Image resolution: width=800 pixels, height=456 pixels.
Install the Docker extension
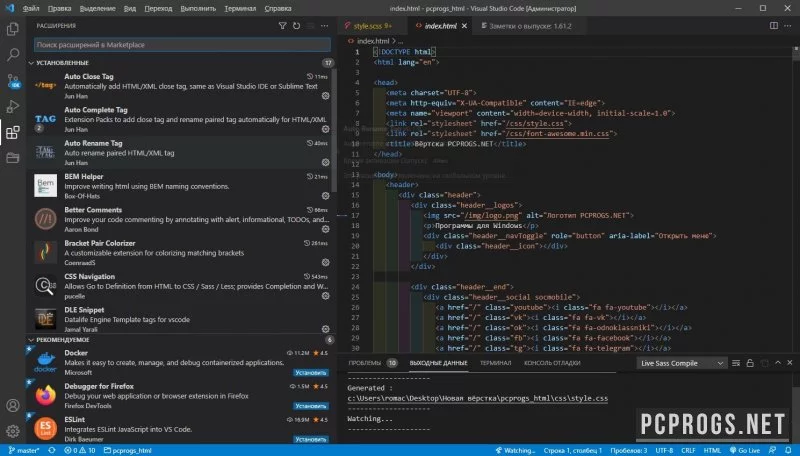click(311, 373)
